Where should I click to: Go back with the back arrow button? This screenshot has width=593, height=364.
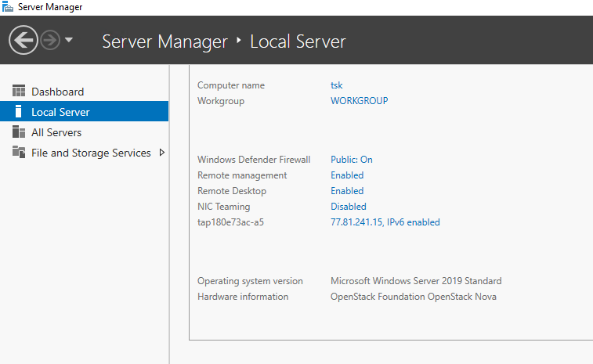(x=24, y=40)
